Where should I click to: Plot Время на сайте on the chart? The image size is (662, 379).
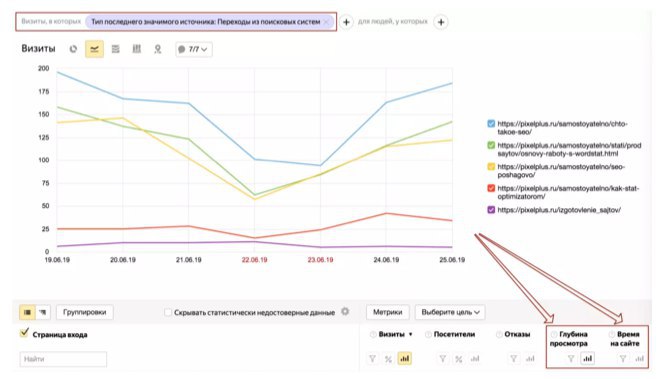point(639,359)
